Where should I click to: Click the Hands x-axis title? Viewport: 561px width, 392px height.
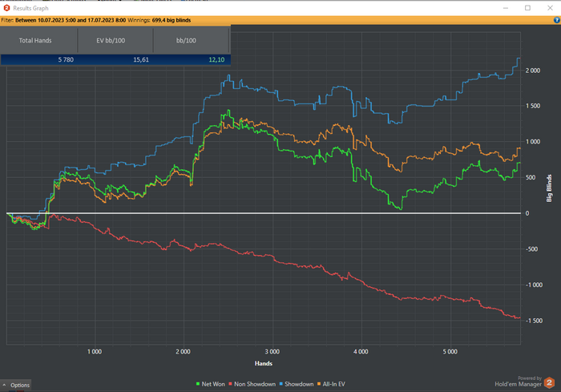click(264, 363)
